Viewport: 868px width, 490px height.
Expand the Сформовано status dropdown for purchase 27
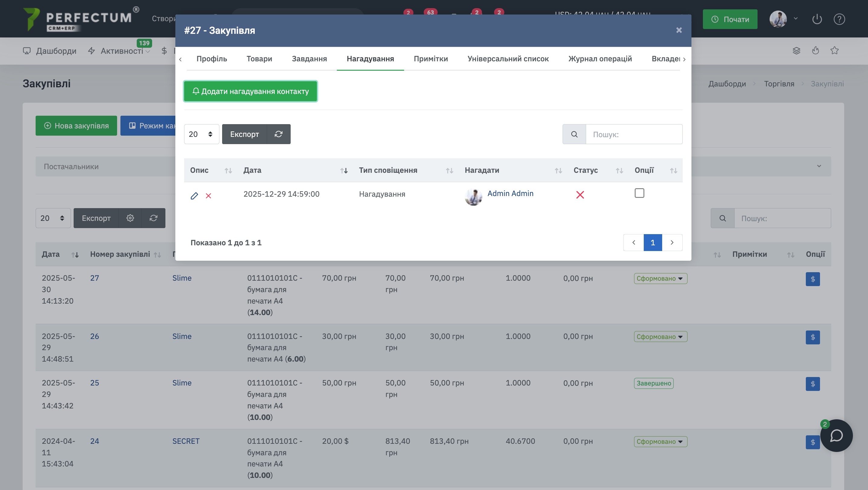[660, 279]
